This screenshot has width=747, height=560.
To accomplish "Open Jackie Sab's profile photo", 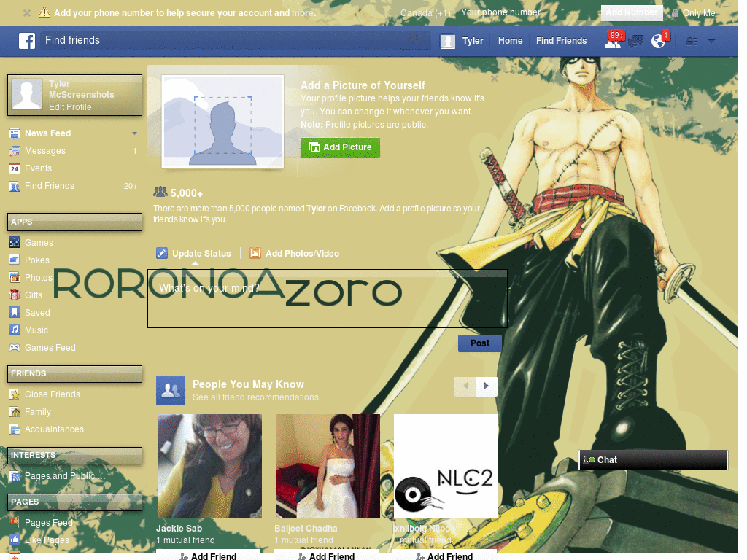I will tap(209, 467).
